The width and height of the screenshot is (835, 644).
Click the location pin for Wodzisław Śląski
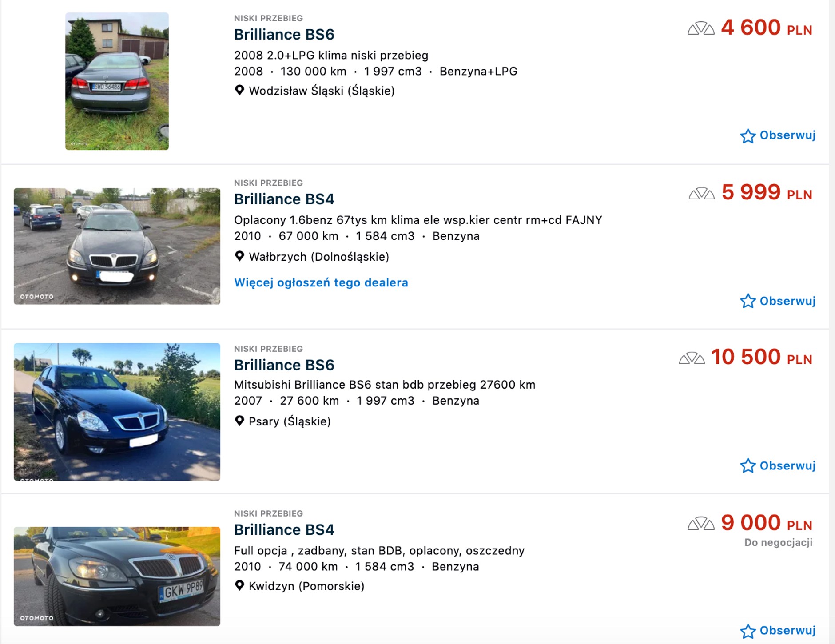point(239,91)
